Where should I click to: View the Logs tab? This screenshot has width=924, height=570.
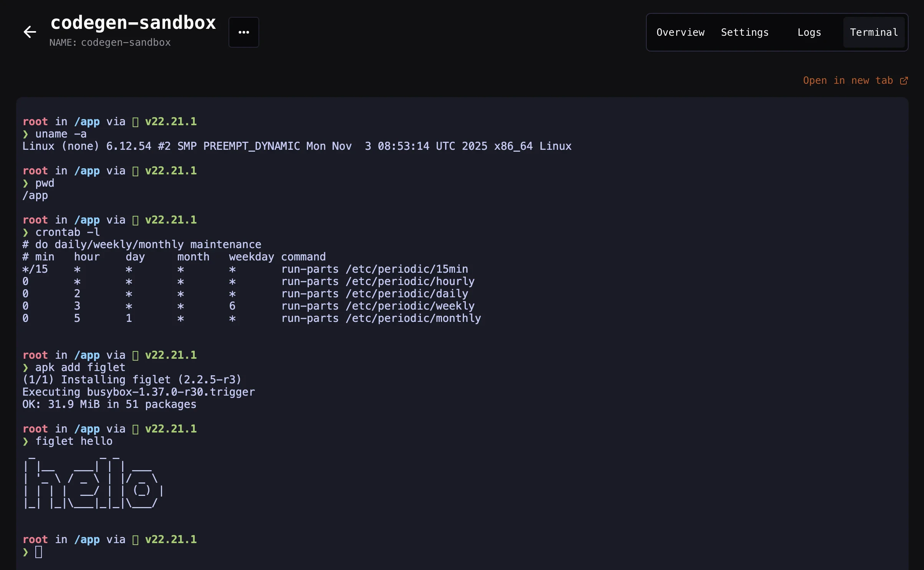(809, 32)
